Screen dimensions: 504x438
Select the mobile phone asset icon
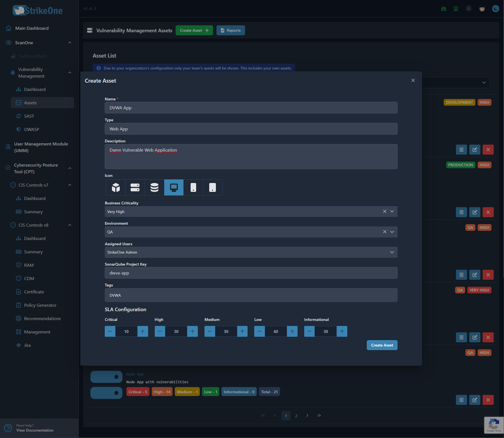pos(193,187)
